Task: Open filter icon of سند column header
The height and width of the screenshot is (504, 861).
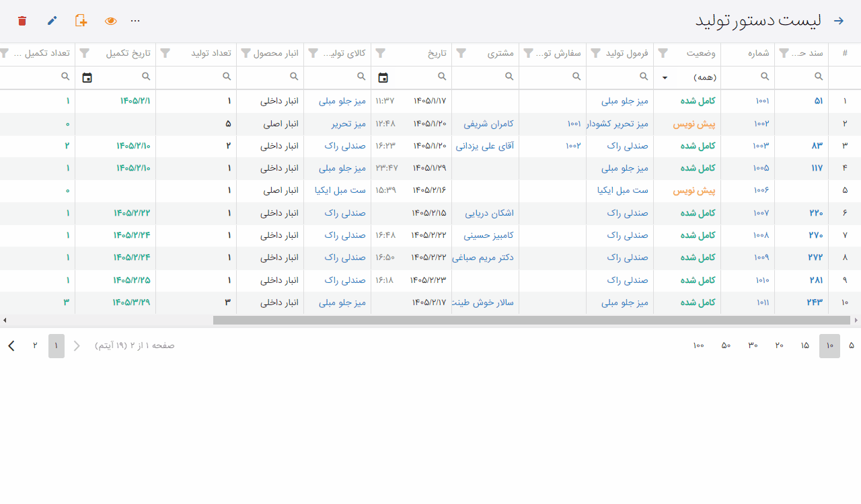Action: coord(784,53)
